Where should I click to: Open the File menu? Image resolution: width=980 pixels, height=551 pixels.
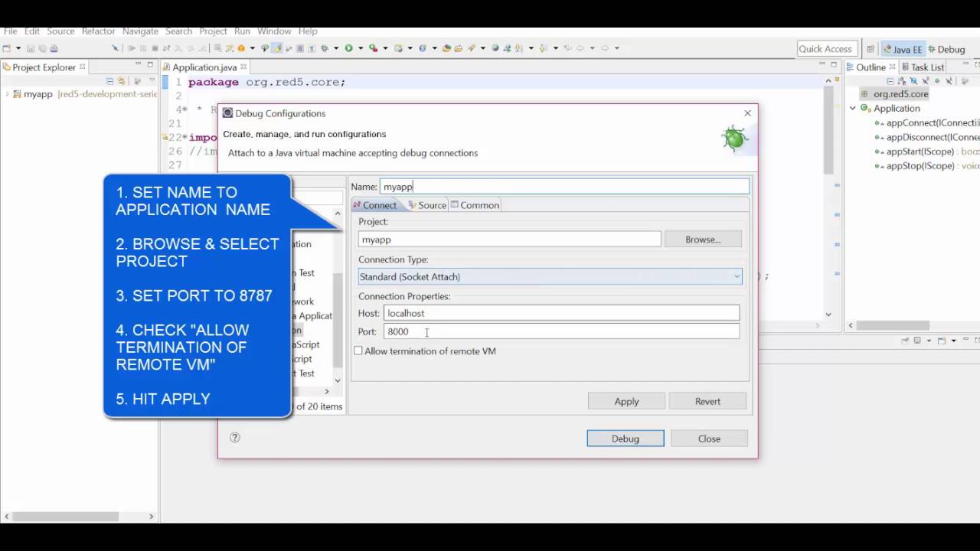click(x=10, y=31)
